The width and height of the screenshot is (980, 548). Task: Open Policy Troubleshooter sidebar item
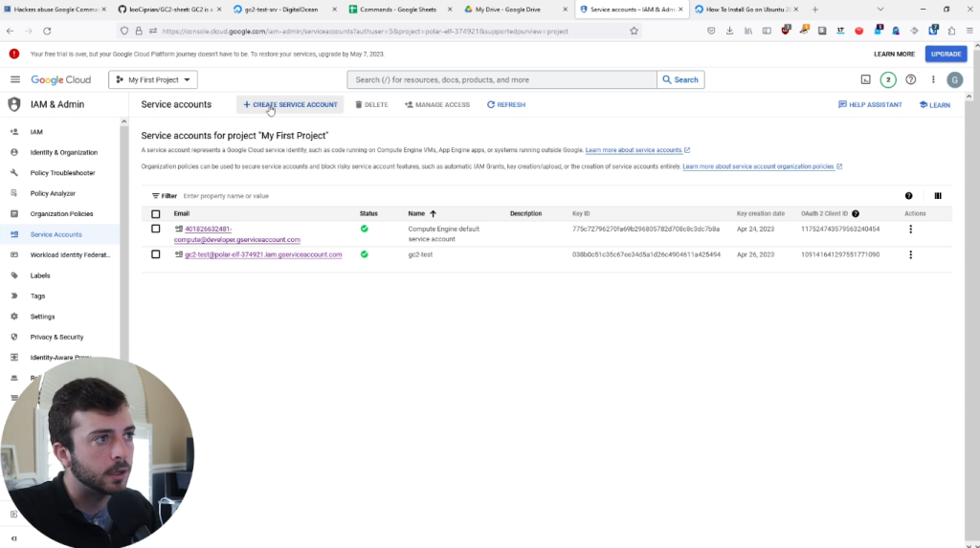(60, 173)
